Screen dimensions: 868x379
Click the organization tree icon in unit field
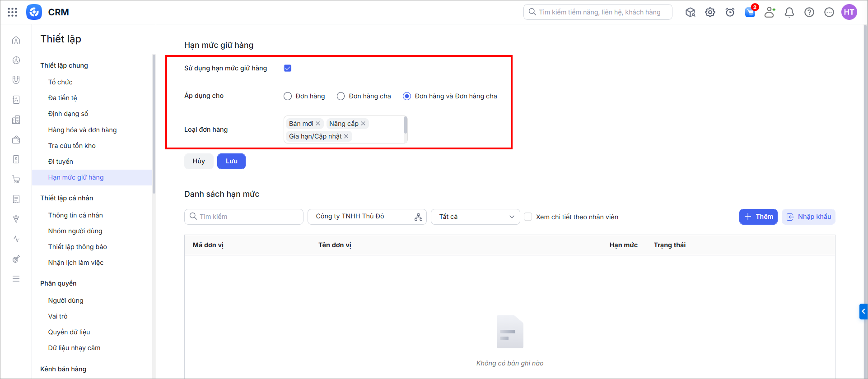[x=418, y=217]
